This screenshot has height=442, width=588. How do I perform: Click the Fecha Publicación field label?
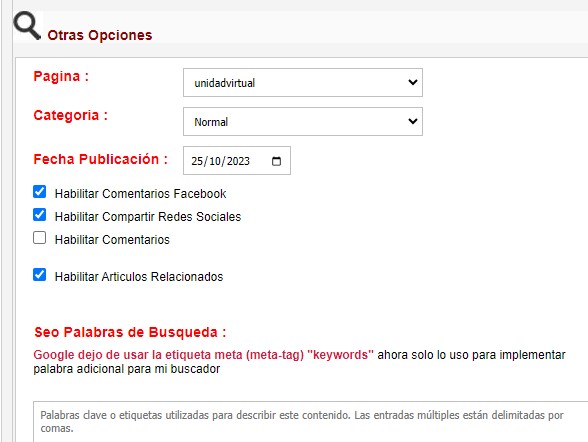pyautogui.click(x=100, y=159)
